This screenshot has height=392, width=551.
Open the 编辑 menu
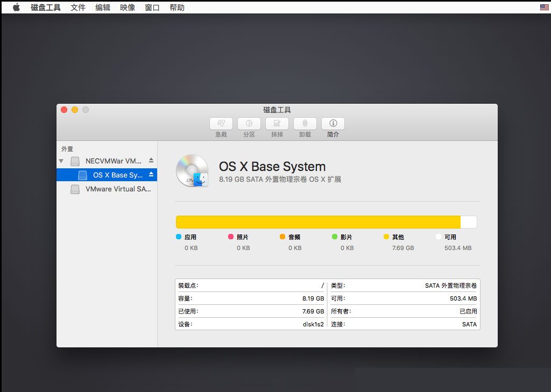tap(103, 8)
